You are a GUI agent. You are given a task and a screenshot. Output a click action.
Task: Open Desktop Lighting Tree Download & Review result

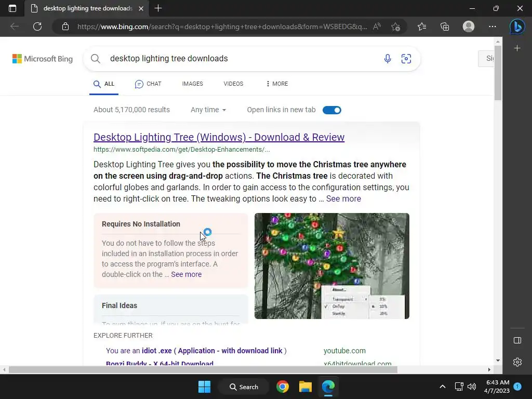[x=219, y=137]
